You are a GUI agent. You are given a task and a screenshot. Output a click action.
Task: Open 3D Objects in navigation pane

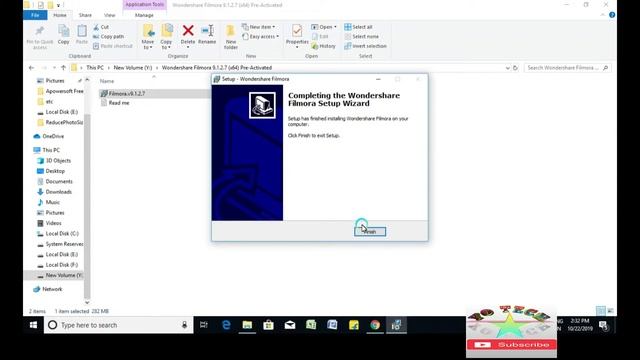[x=58, y=161]
